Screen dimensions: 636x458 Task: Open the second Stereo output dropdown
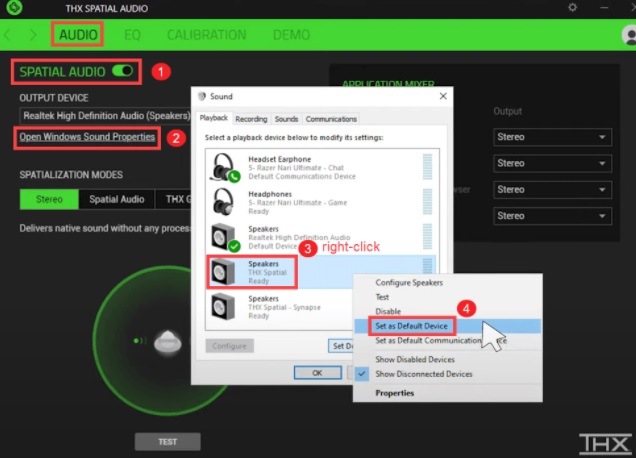pos(552,163)
